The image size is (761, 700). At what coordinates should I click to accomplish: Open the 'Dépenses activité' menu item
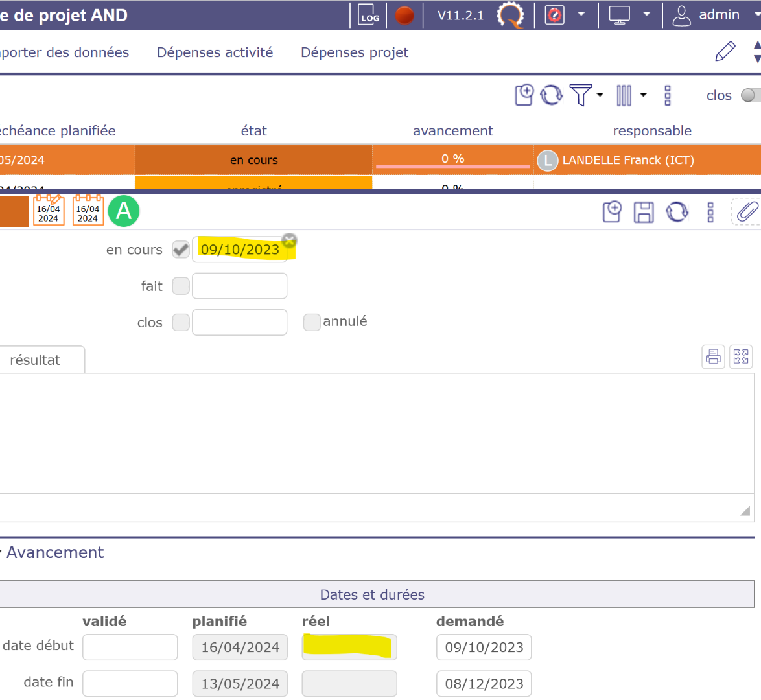pos(215,52)
